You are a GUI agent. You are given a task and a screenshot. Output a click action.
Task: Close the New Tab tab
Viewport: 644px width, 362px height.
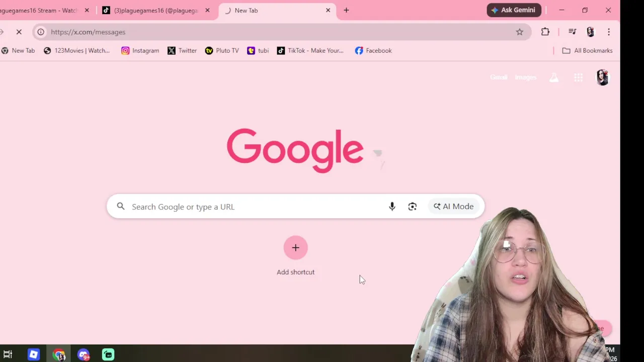tap(328, 10)
